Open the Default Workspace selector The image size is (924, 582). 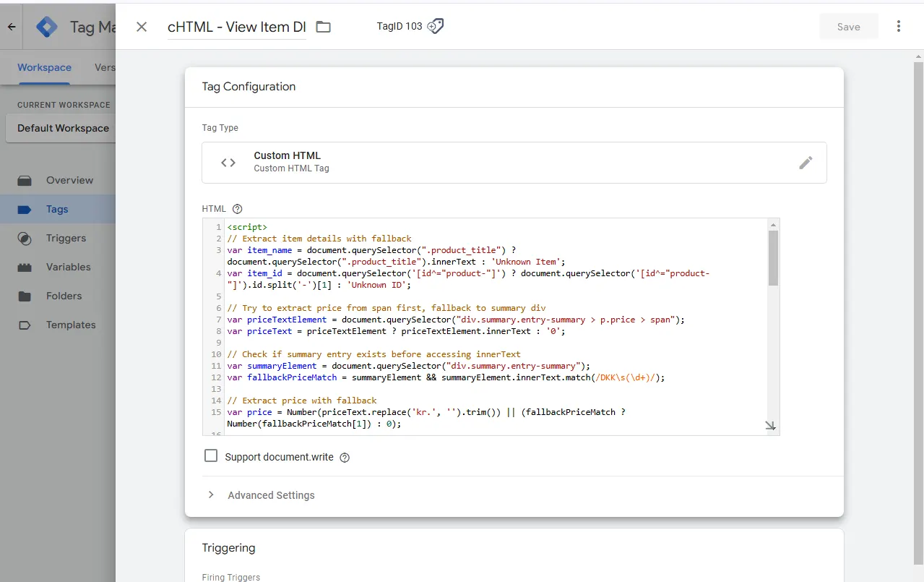61,128
